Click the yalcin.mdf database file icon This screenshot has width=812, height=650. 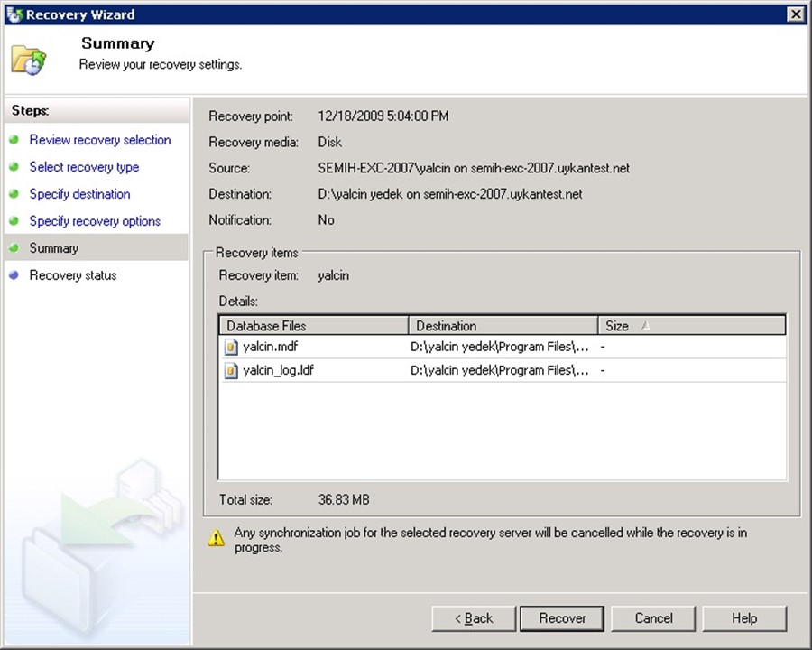coord(231,346)
